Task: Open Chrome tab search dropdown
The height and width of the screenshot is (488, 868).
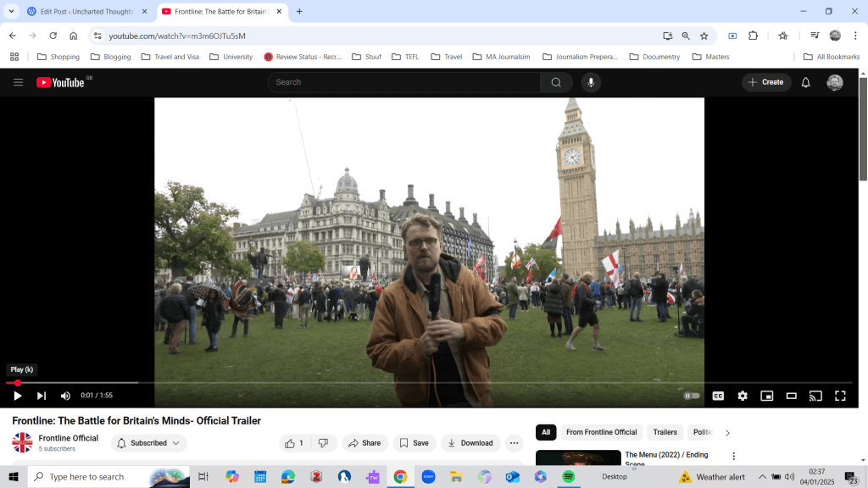Action: click(11, 11)
